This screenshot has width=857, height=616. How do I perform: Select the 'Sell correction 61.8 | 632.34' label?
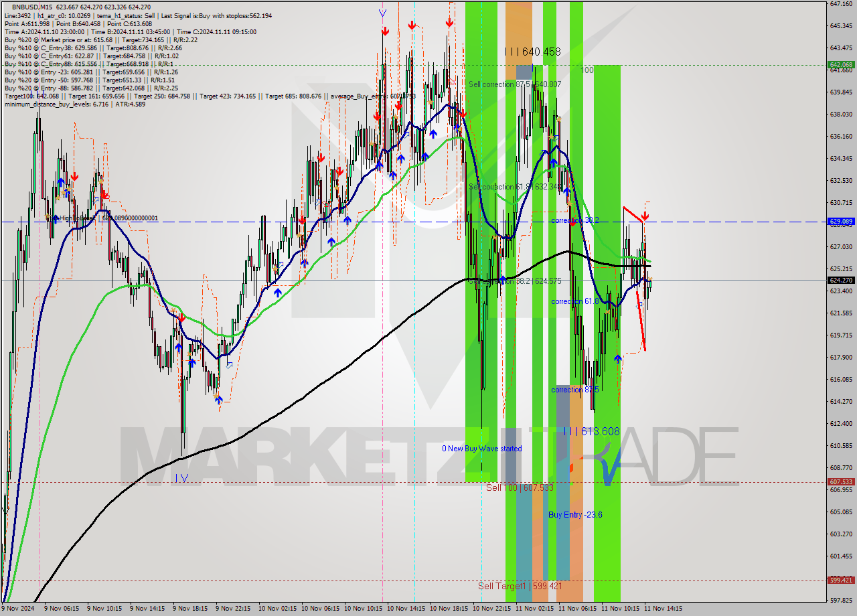pyautogui.click(x=515, y=187)
